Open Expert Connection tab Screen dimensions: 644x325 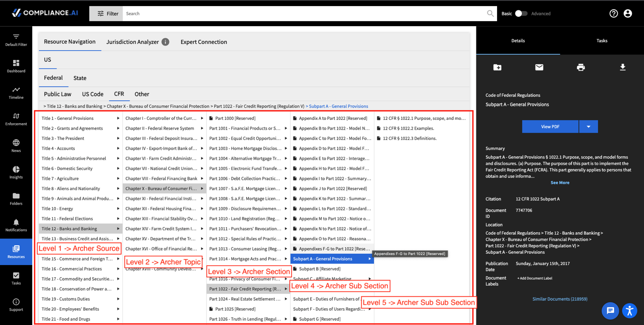(204, 42)
